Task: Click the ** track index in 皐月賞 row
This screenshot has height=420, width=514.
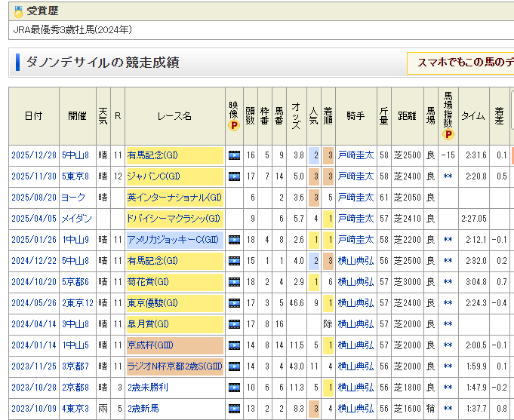Action: tap(448, 324)
